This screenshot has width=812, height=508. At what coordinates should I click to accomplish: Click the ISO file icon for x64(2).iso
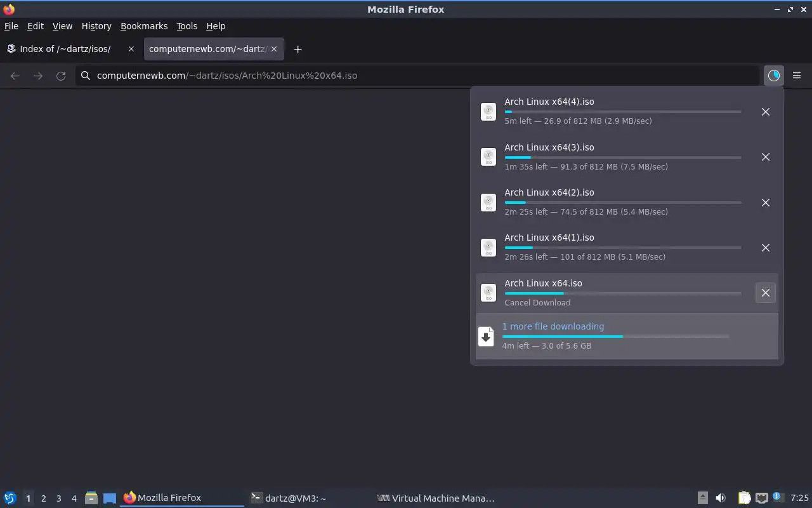pyautogui.click(x=488, y=203)
